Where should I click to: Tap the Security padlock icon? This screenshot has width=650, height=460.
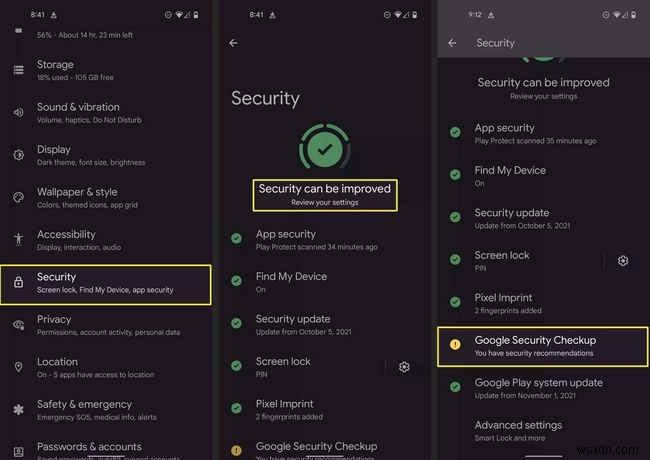click(19, 282)
